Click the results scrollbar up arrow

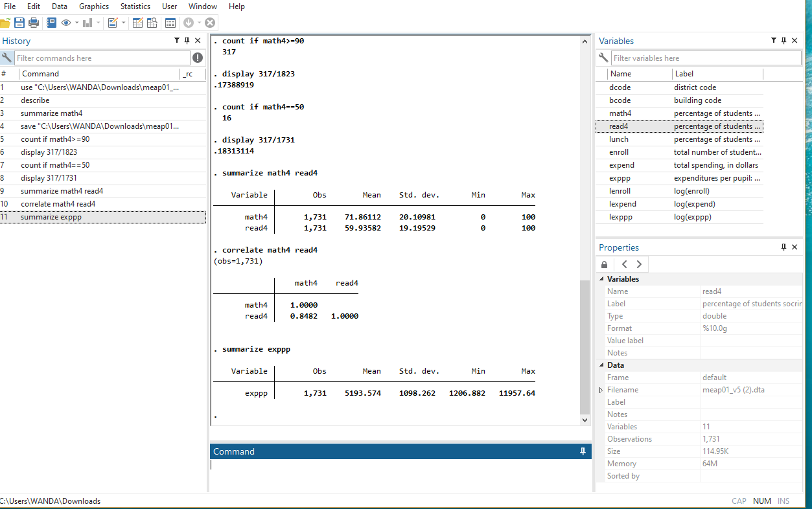click(x=585, y=41)
